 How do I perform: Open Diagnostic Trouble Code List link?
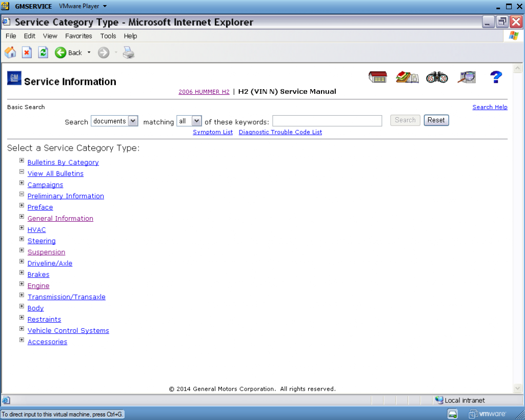[x=280, y=132]
